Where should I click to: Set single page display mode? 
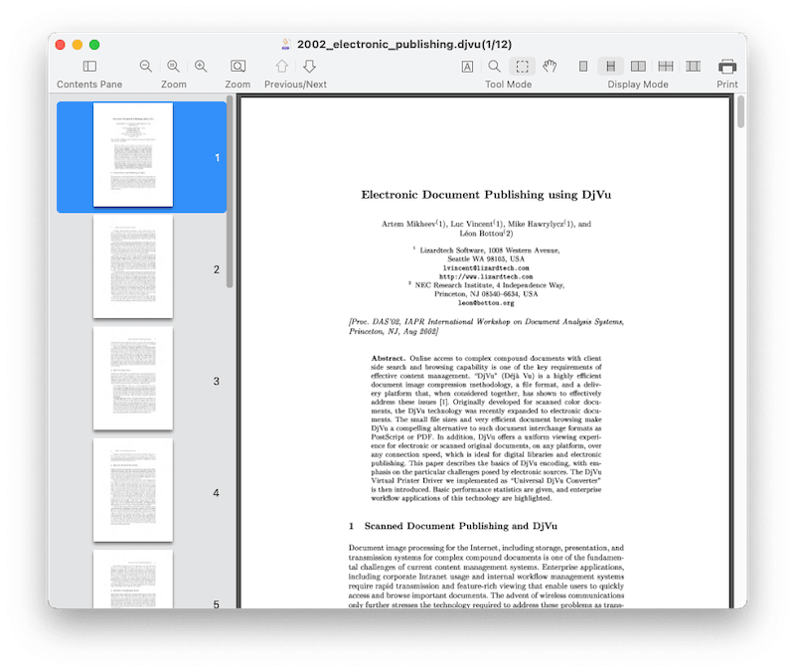tap(583, 67)
